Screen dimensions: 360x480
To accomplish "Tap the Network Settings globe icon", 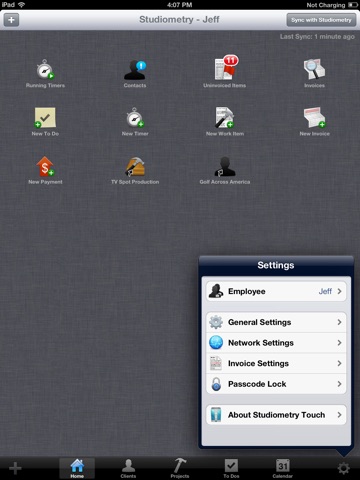I will [x=216, y=343].
